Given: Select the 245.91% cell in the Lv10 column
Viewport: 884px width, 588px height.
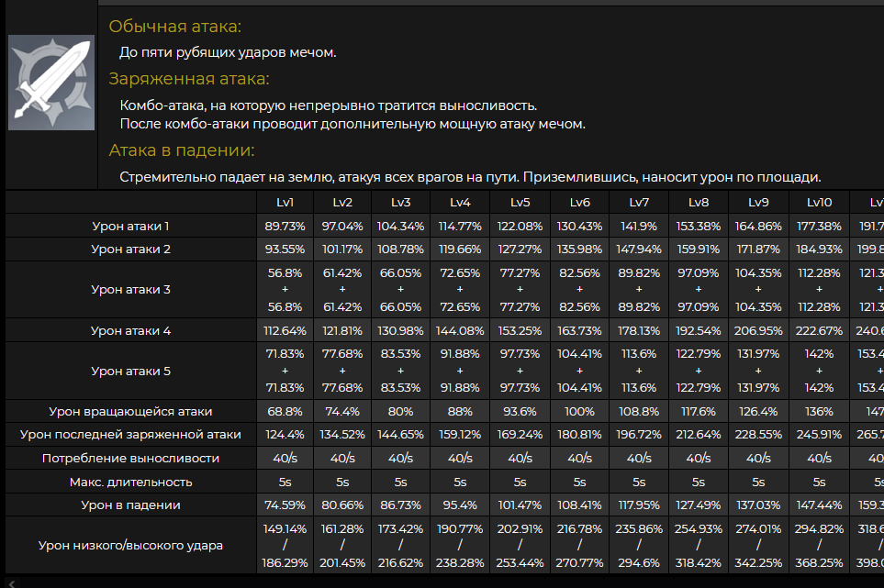Looking at the screenshot, I should (x=819, y=435).
